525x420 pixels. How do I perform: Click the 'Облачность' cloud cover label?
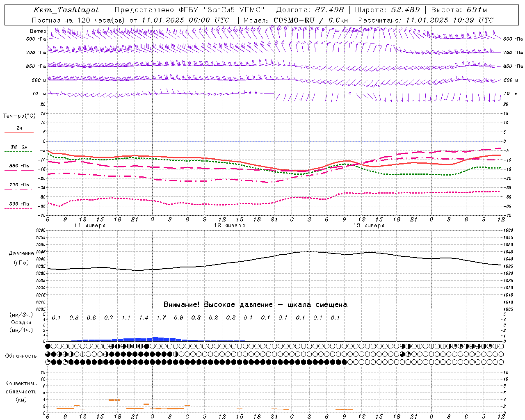tap(21, 356)
